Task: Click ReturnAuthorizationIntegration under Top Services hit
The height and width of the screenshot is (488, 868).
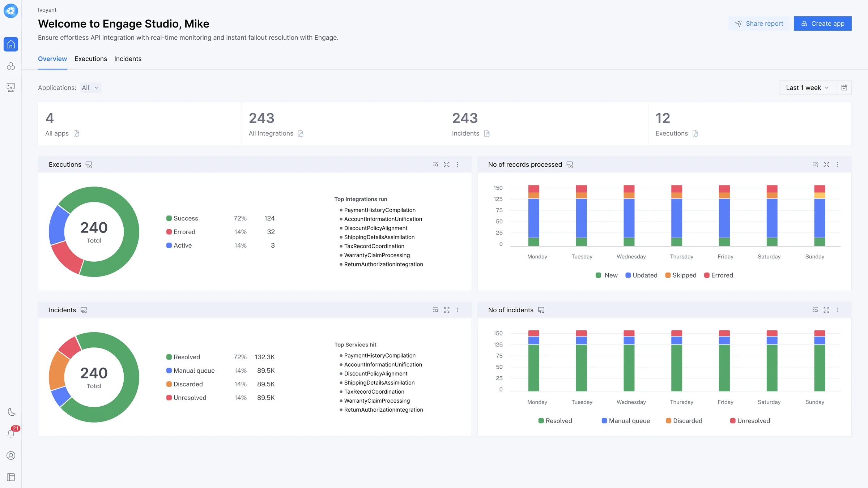Action: point(383,410)
